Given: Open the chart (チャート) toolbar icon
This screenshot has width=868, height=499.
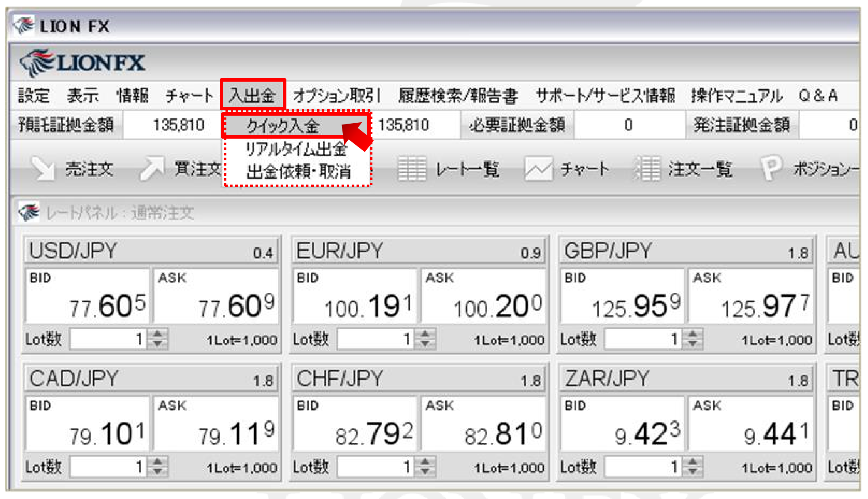Looking at the screenshot, I should 538,169.
